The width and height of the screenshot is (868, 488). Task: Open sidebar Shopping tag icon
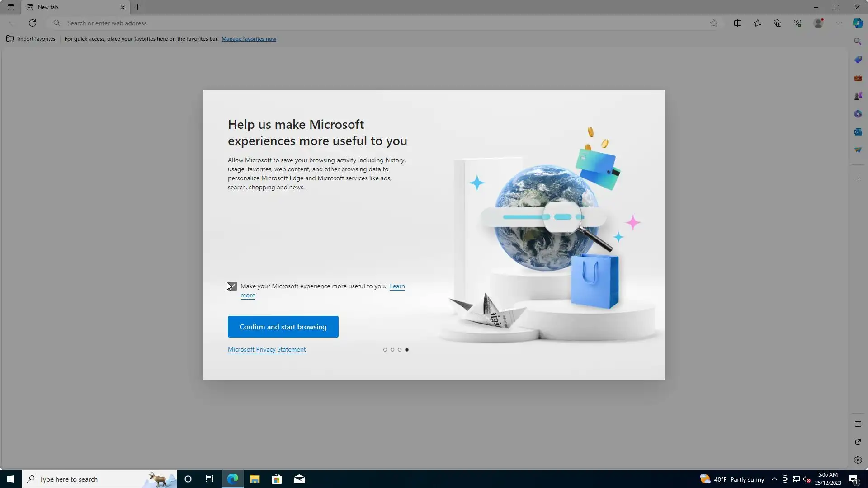(x=858, y=60)
